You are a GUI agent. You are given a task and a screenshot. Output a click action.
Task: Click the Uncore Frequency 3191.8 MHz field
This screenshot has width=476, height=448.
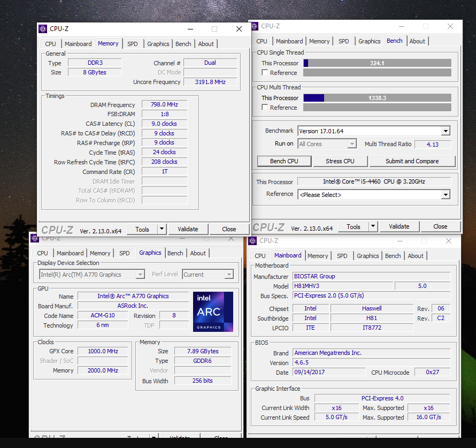210,82
